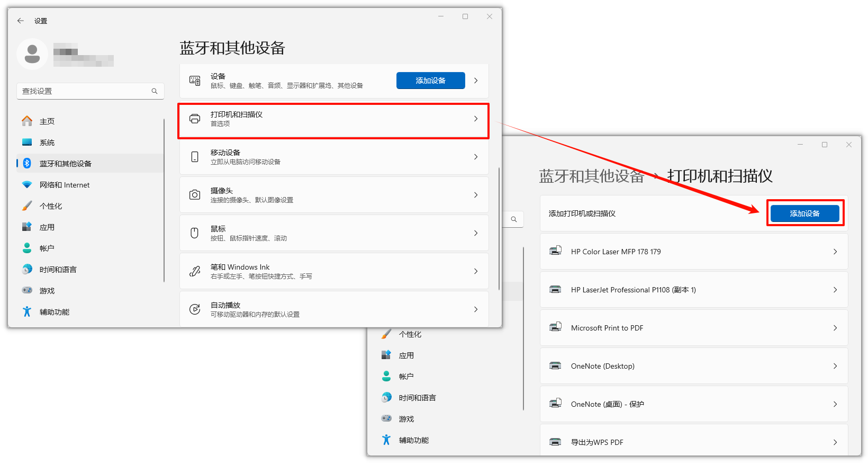Click the printer icon beside 打印机和扫描仪

pyautogui.click(x=195, y=119)
